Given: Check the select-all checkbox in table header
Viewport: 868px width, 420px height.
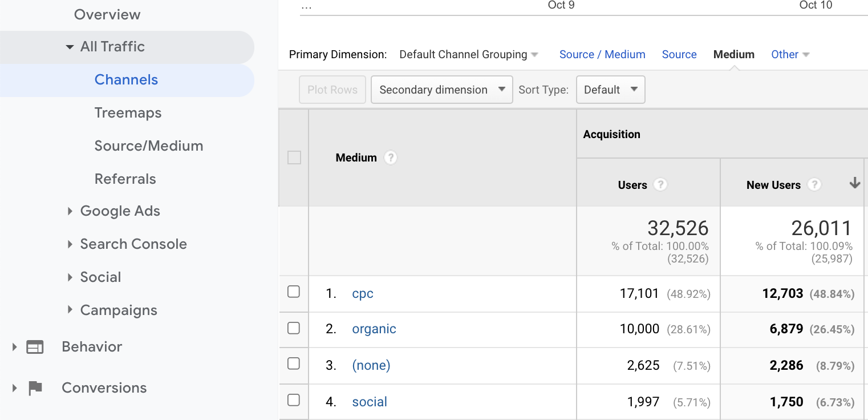Looking at the screenshot, I should click(294, 157).
